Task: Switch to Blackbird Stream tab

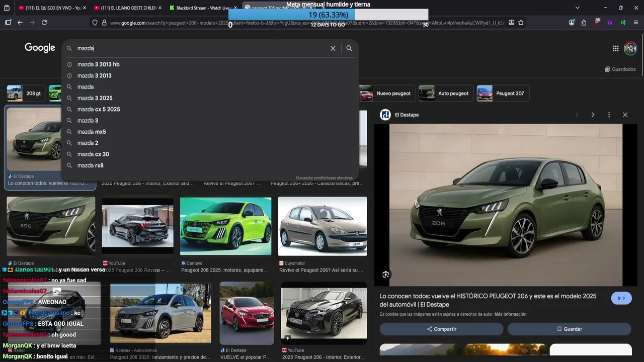Action: 203,8
